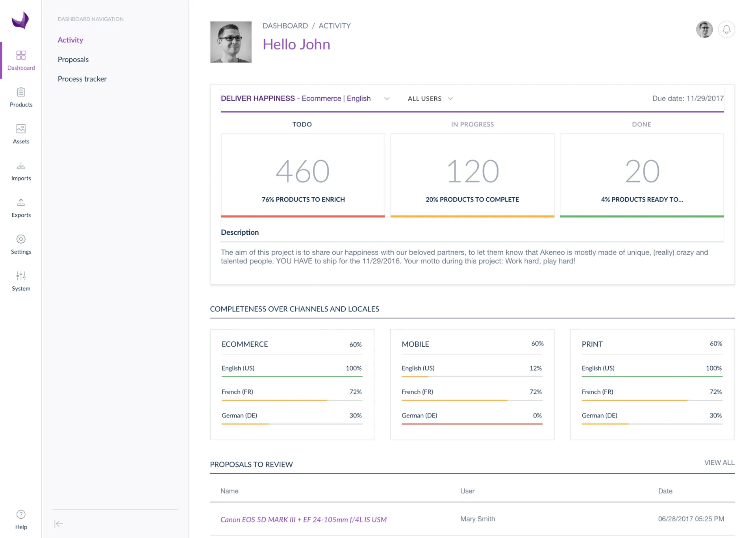Open the ALL USERS dropdown
The width and height of the screenshot is (756, 538).
pos(430,98)
